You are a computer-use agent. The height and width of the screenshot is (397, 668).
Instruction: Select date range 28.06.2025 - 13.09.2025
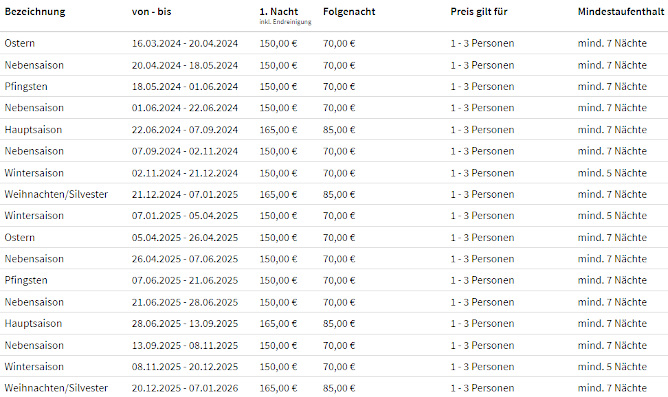[x=184, y=324]
